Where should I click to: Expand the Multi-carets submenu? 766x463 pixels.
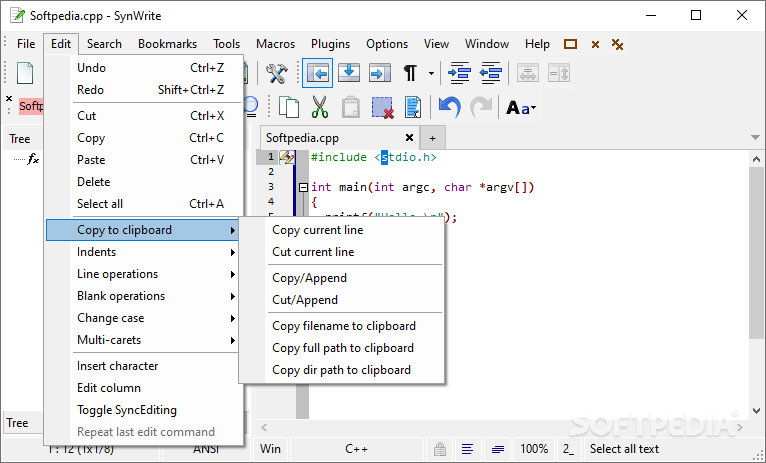(x=144, y=340)
